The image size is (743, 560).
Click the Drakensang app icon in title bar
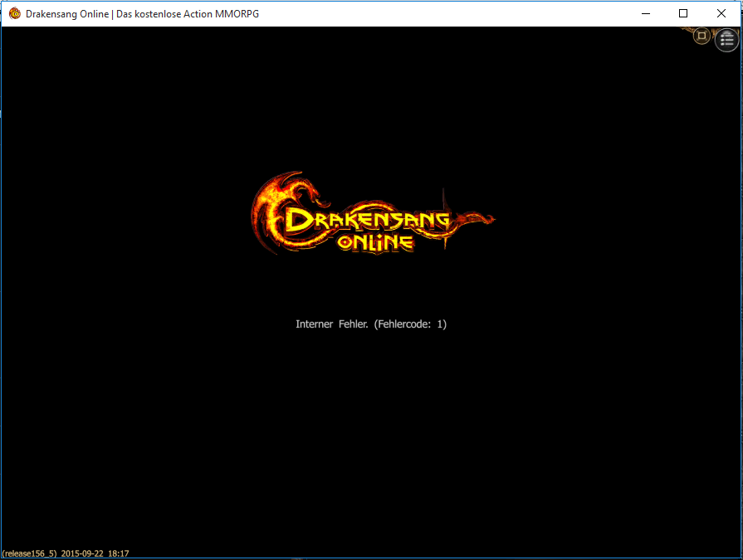point(15,14)
